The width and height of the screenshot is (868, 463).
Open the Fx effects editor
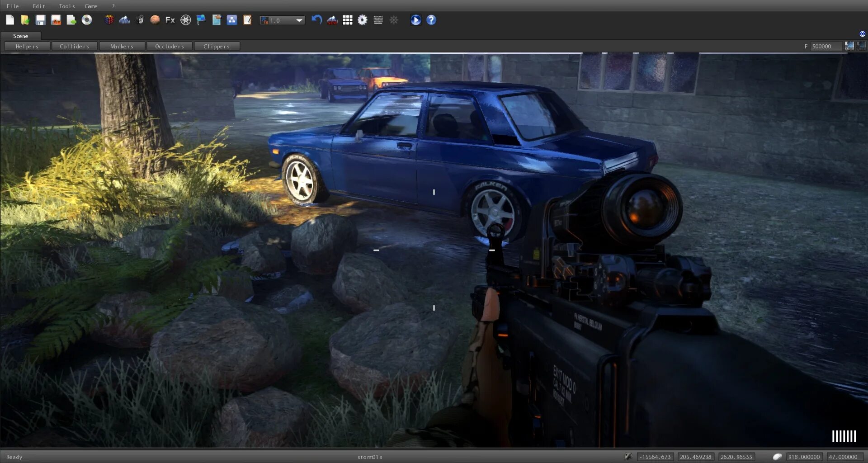tap(170, 20)
